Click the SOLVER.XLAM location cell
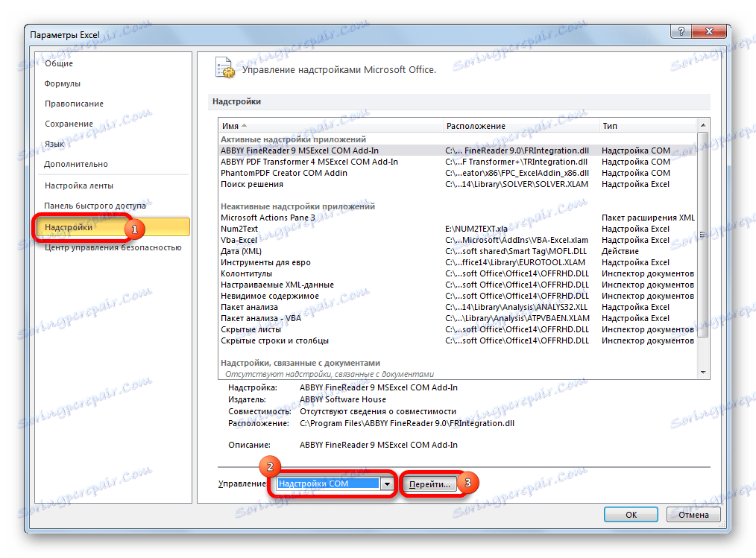Viewport: 756px width, 558px height. pyautogui.click(x=517, y=184)
